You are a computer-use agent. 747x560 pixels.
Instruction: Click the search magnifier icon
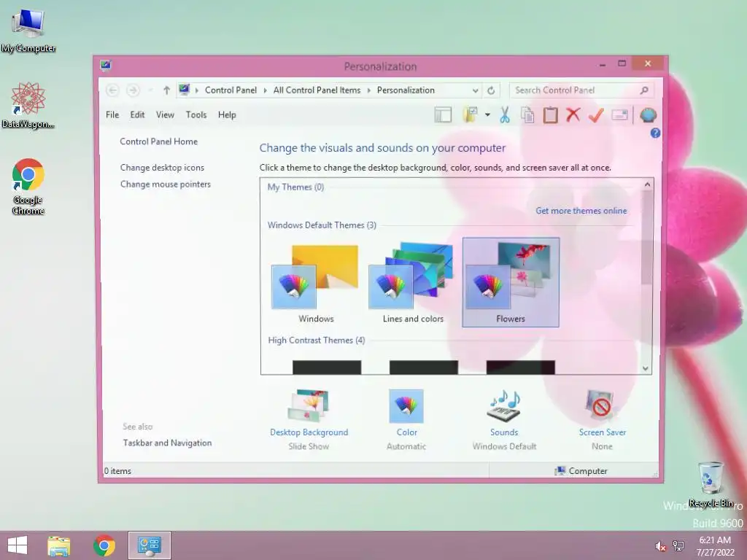[x=644, y=90]
